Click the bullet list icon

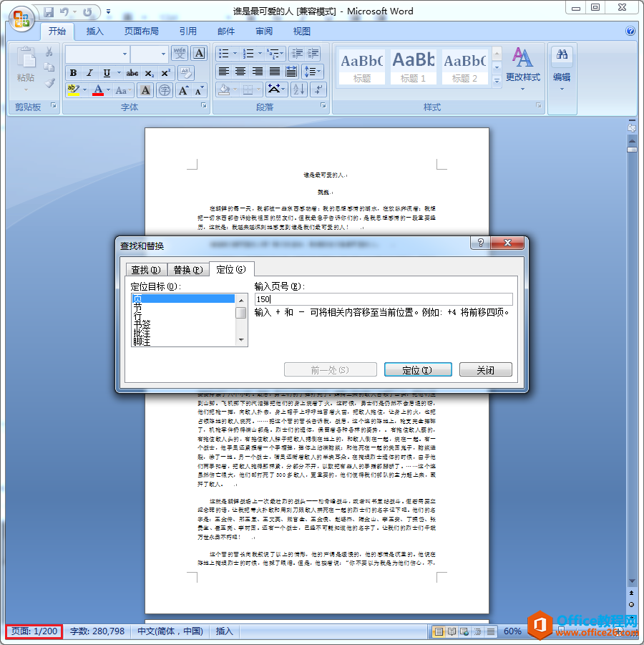(x=224, y=54)
